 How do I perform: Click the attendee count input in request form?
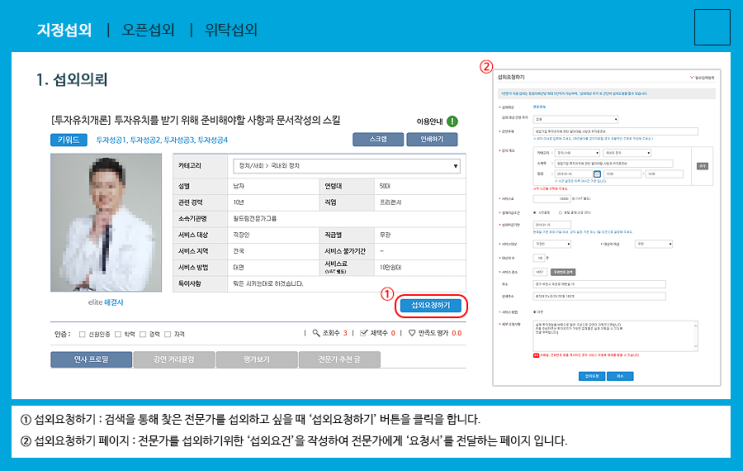point(539,258)
